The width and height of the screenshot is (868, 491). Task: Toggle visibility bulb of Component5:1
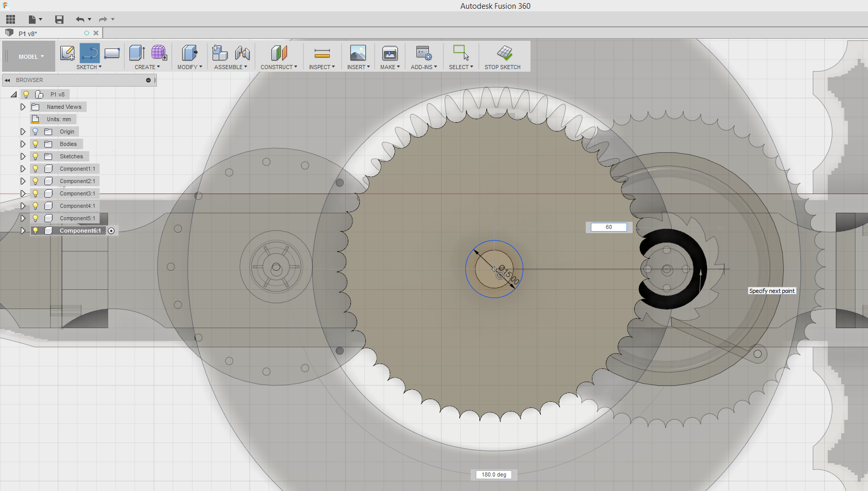tap(36, 218)
